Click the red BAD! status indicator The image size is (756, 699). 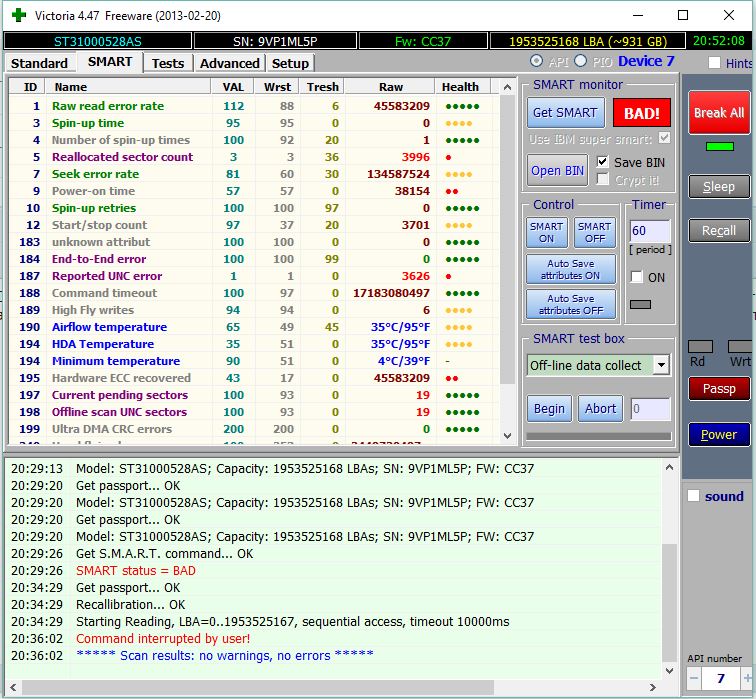point(641,113)
